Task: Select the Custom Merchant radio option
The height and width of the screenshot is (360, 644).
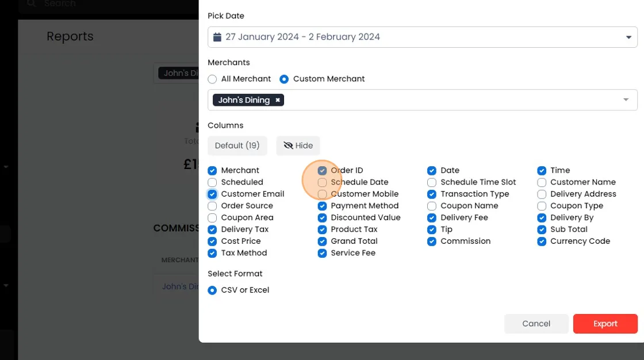Action: (x=284, y=79)
